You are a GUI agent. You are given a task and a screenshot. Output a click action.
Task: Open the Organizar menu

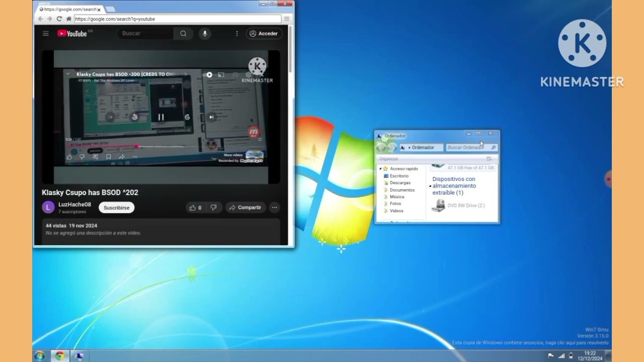click(x=388, y=159)
